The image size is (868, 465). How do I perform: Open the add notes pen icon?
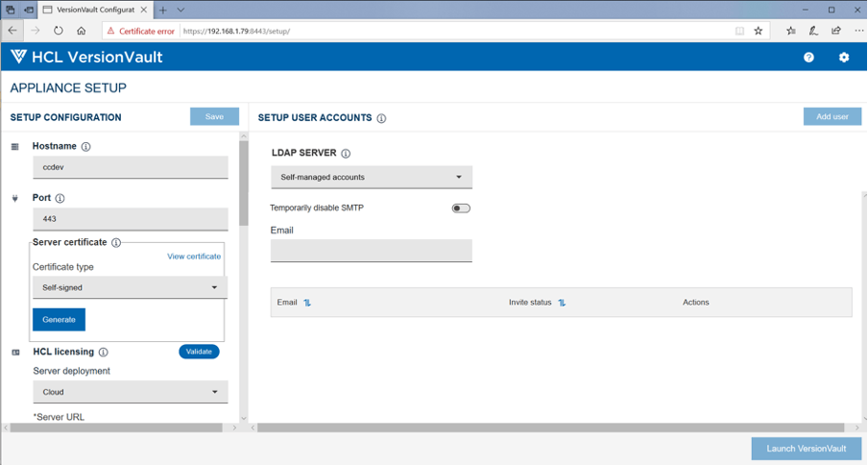[813, 31]
